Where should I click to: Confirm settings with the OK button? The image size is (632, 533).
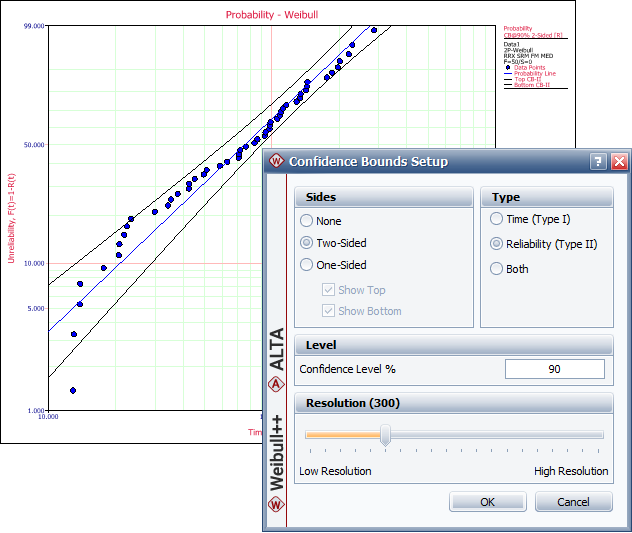487,502
